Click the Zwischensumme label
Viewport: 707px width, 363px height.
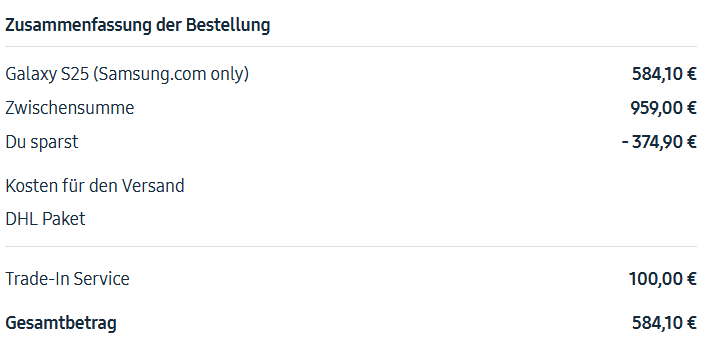(69, 108)
